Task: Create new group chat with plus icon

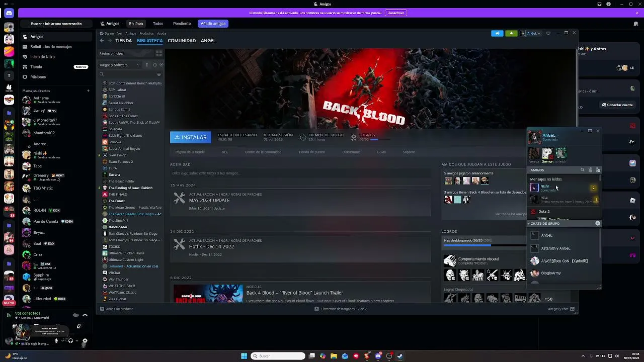Action: [598, 223]
